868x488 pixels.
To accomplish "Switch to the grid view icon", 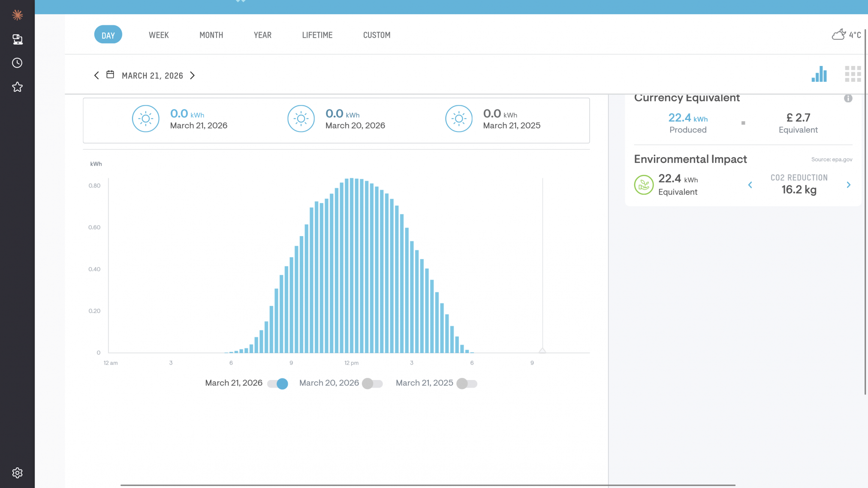I will click(x=853, y=74).
